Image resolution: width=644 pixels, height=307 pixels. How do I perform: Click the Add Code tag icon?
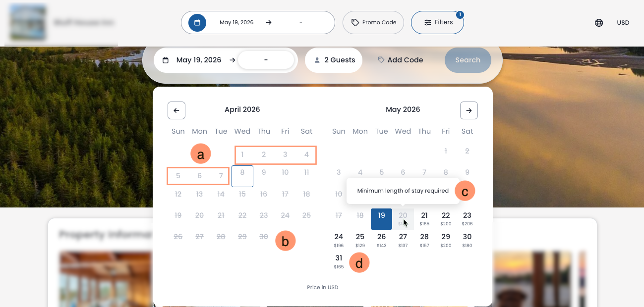(x=381, y=60)
